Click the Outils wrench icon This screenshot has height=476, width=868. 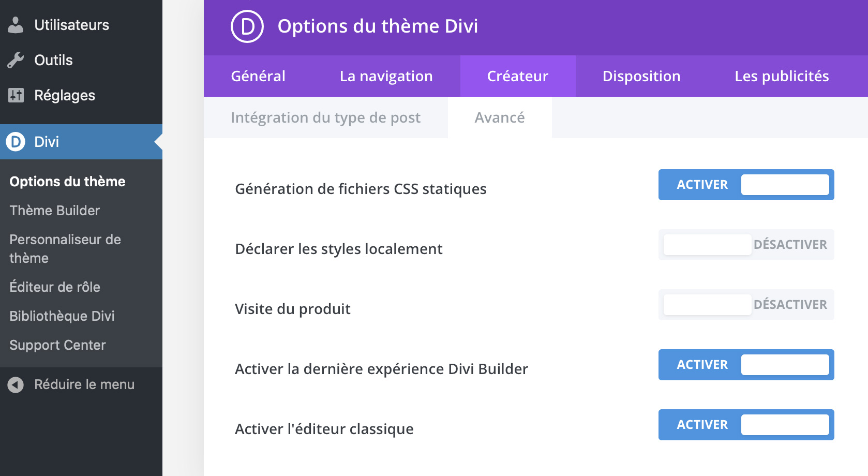[x=16, y=60]
